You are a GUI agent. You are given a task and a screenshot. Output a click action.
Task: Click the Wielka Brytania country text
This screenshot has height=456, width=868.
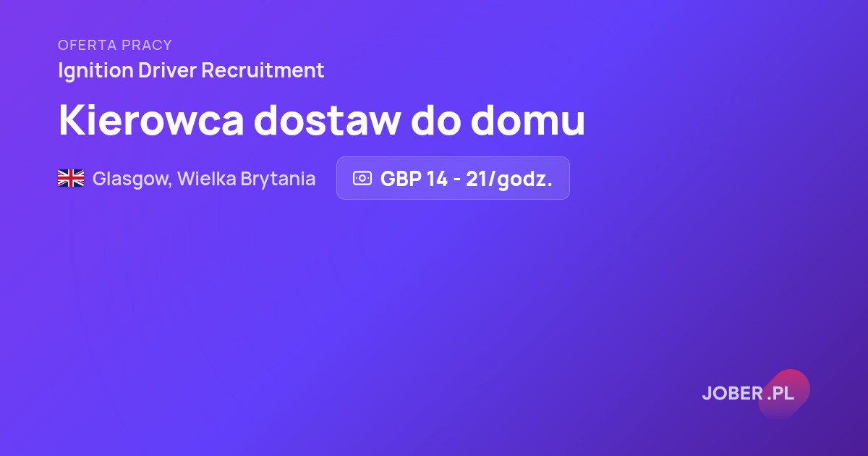(247, 179)
